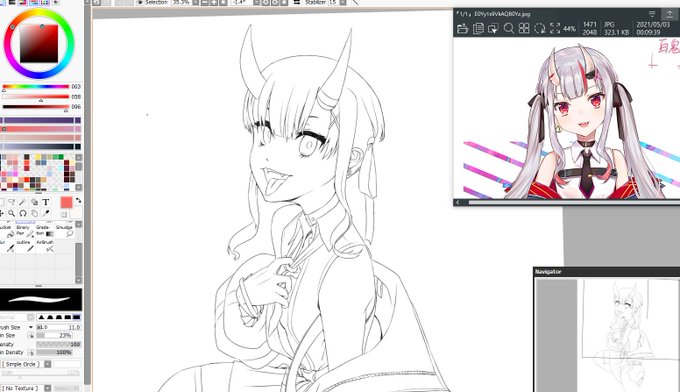The image size is (680, 392).
Task: Adjust the saturation slider labeled 058
Action: pos(36,97)
